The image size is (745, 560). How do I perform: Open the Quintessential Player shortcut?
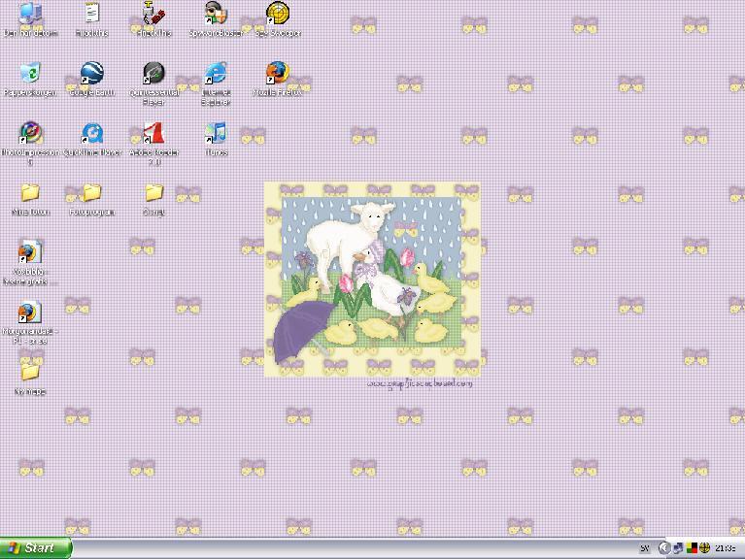[153, 74]
